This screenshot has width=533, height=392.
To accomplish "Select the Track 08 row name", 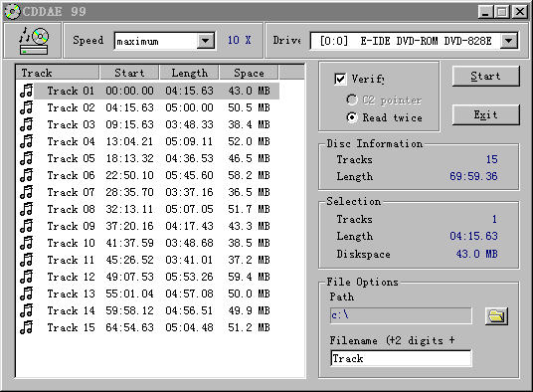I will (x=71, y=209).
